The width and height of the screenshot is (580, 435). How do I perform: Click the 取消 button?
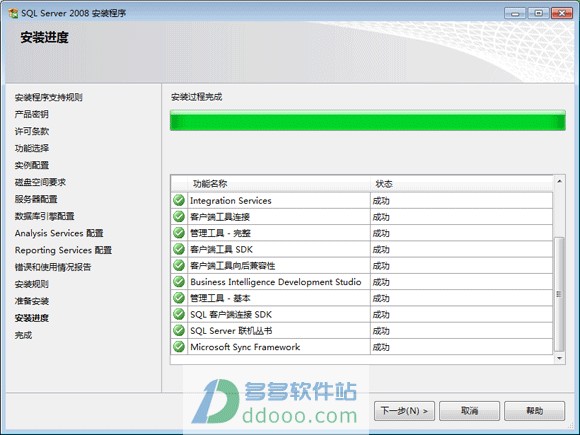tap(469, 411)
